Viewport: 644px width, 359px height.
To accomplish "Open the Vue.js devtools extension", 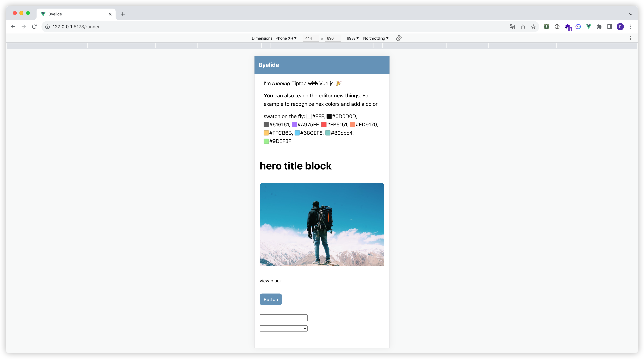I will (x=589, y=26).
